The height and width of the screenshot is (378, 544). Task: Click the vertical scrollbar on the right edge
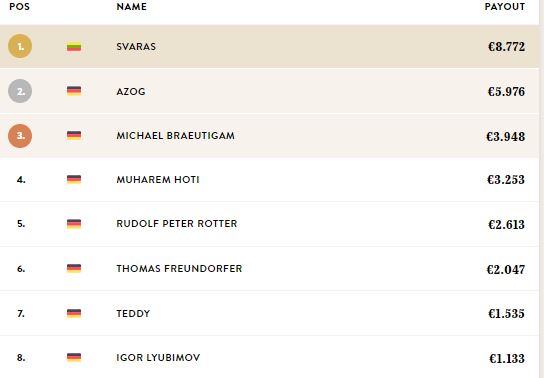point(542,189)
